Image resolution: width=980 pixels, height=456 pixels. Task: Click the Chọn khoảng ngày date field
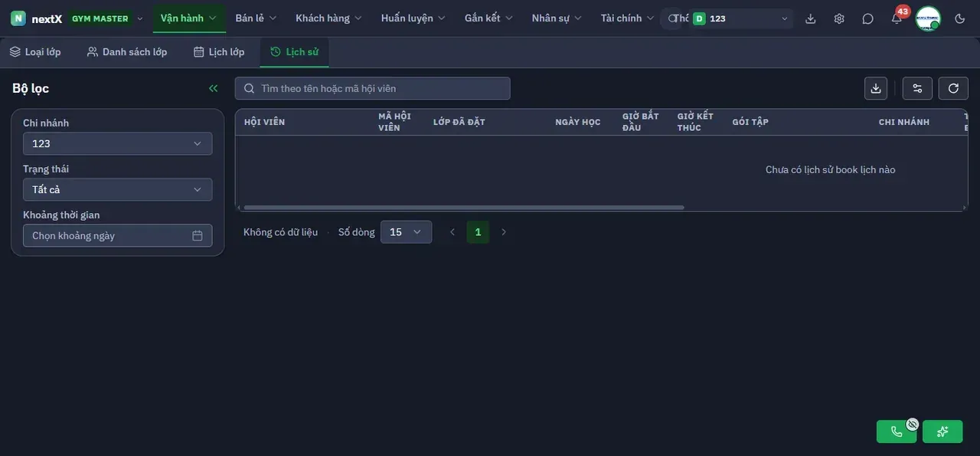pyautogui.click(x=118, y=235)
